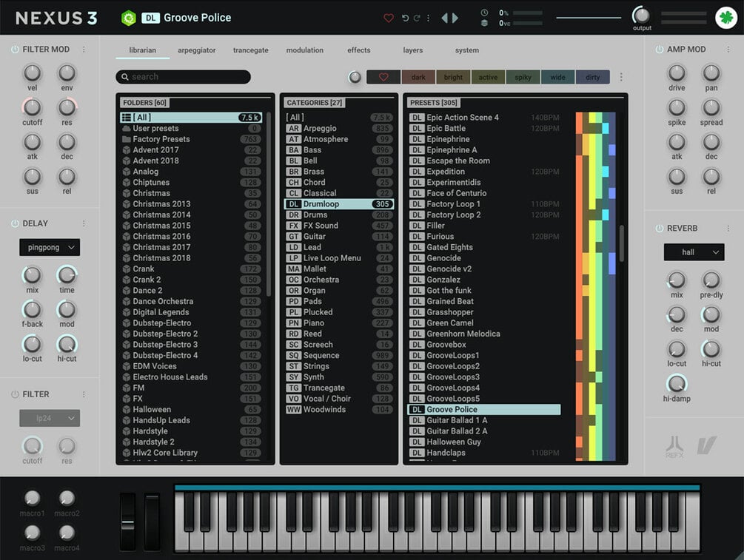744x560 pixels.
Task: Click the green hexagon preset icon
Action: (x=129, y=18)
